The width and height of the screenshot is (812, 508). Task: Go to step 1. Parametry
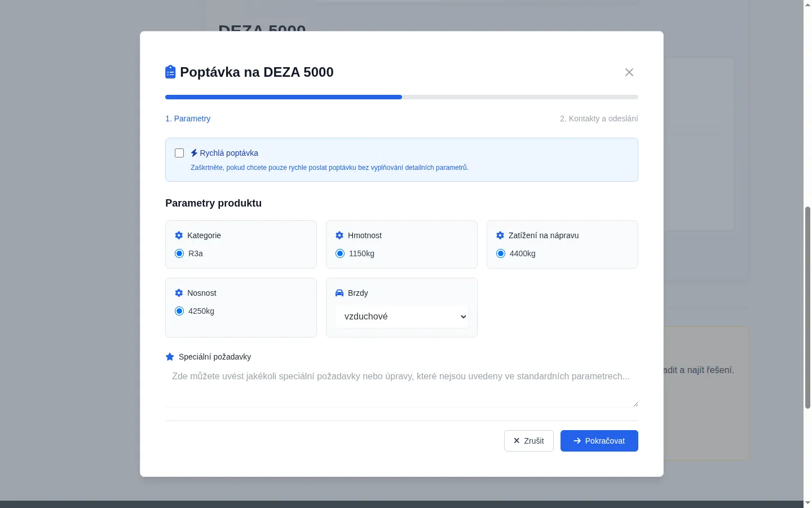click(x=188, y=119)
